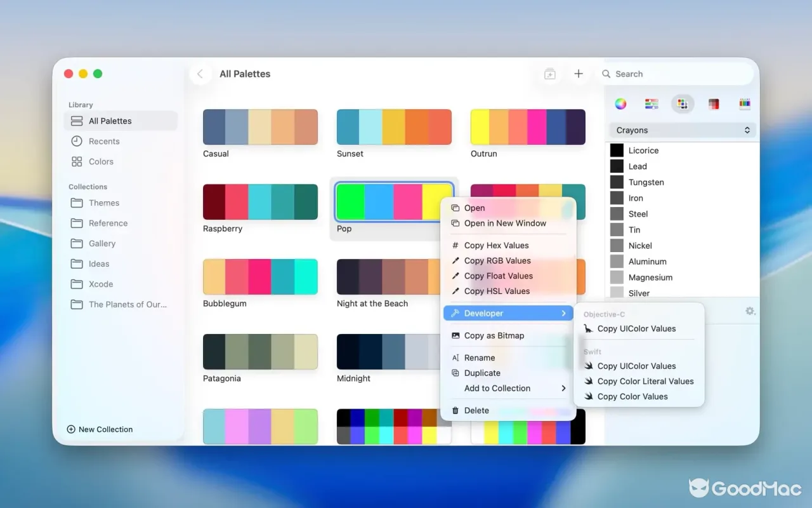812x508 pixels.
Task: Rename the Pop palette
Action: (508, 358)
